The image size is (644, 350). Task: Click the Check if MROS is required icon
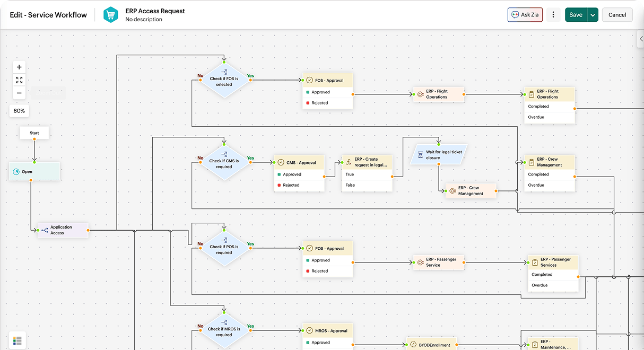click(x=224, y=322)
